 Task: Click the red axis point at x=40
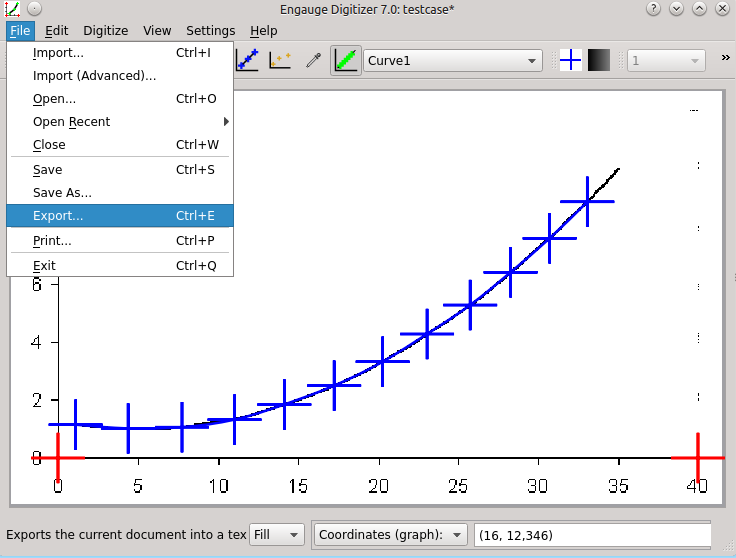click(x=697, y=458)
